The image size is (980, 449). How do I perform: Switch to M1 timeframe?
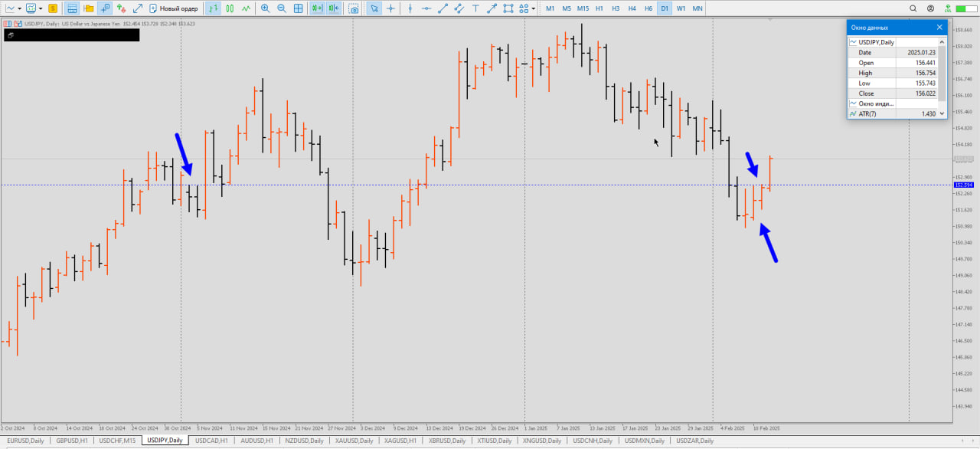550,8
